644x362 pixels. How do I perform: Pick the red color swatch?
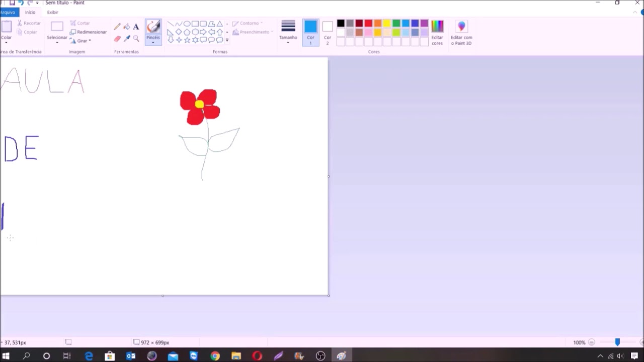(368, 23)
